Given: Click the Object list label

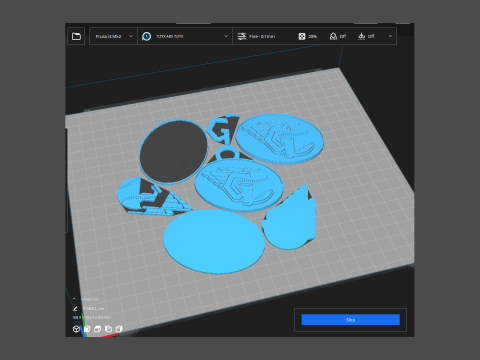Looking at the screenshot, I should pyautogui.click(x=90, y=299).
